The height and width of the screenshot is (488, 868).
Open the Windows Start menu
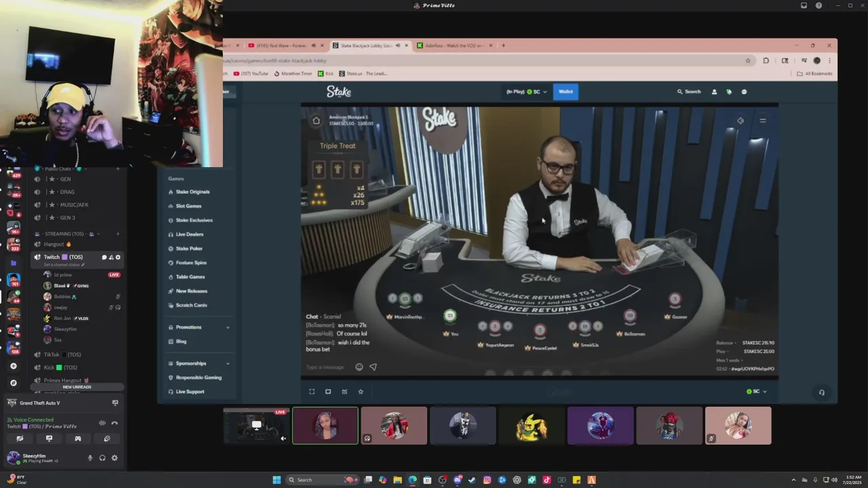[277, 480]
